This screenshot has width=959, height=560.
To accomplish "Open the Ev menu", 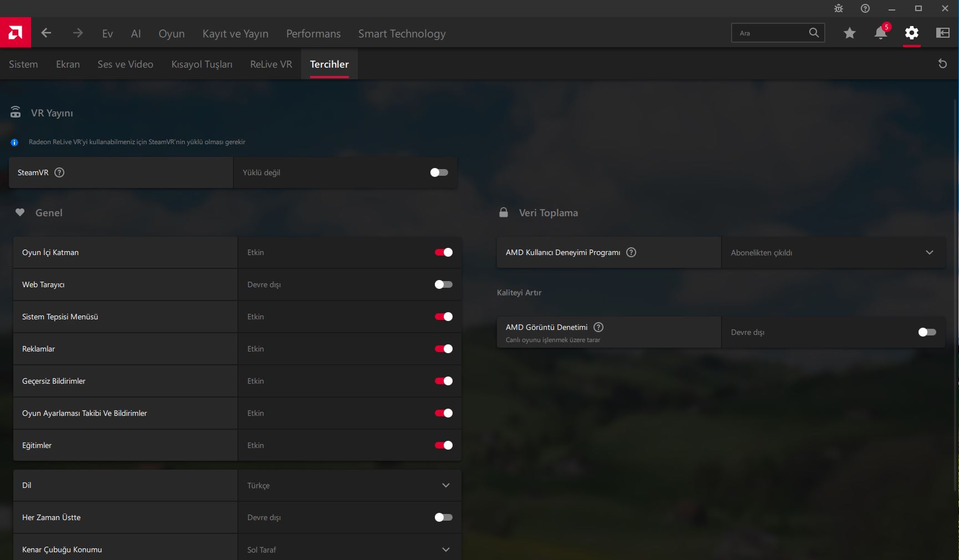I will click(x=108, y=33).
